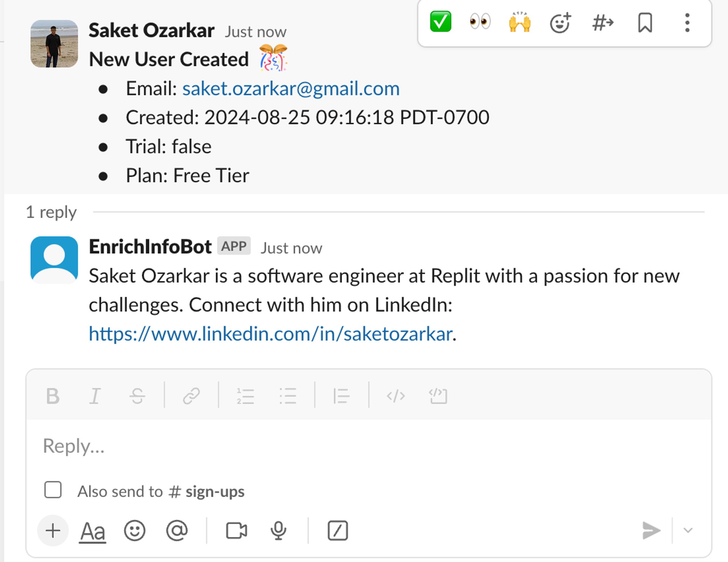Toggle the Aa formatting toolbar
728x562 pixels.
93,531
